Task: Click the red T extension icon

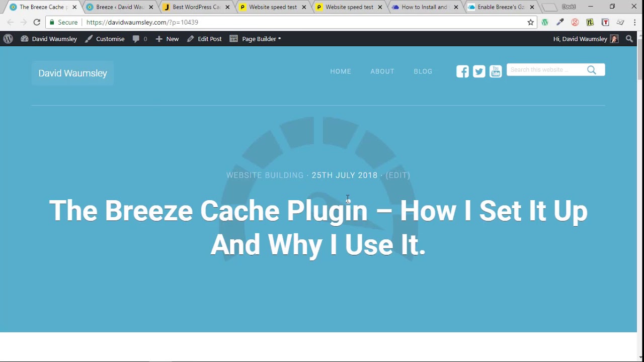Action: click(x=605, y=22)
